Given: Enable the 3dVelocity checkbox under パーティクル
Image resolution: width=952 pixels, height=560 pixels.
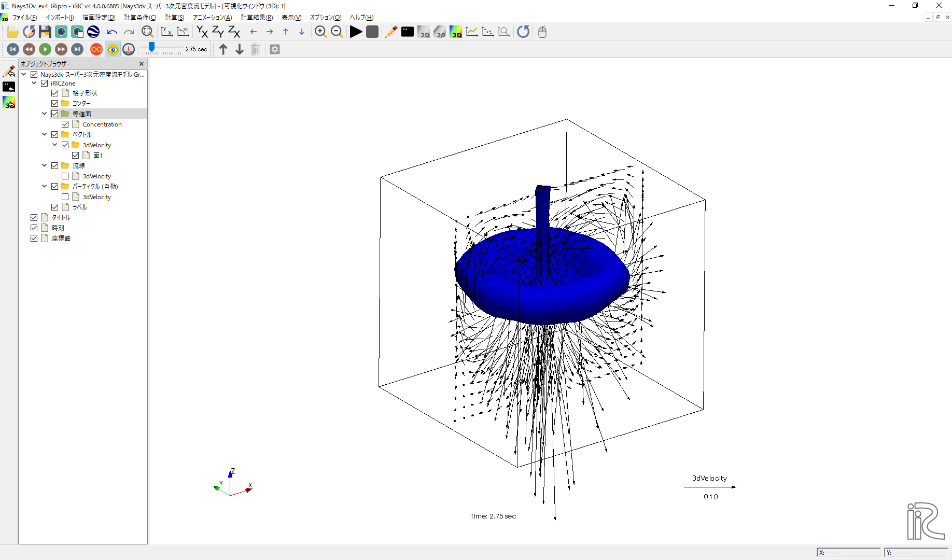Looking at the screenshot, I should coord(65,197).
